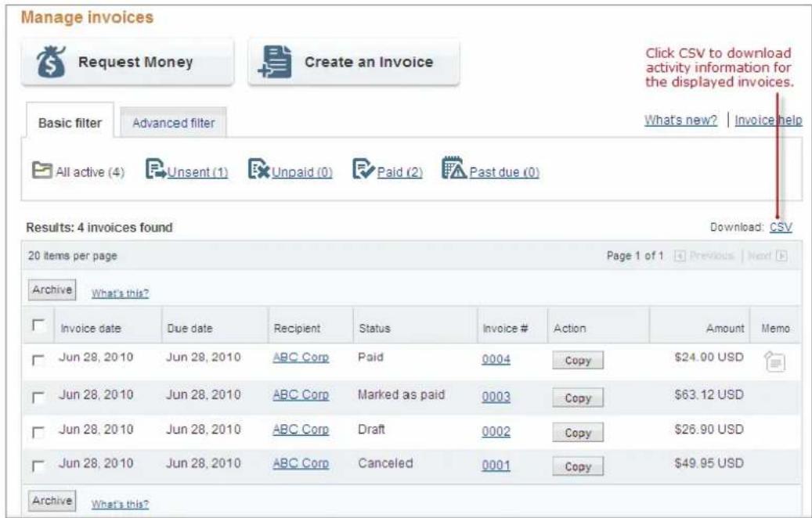
Task: Click the Page 1 of 1 indicator
Action: (635, 256)
